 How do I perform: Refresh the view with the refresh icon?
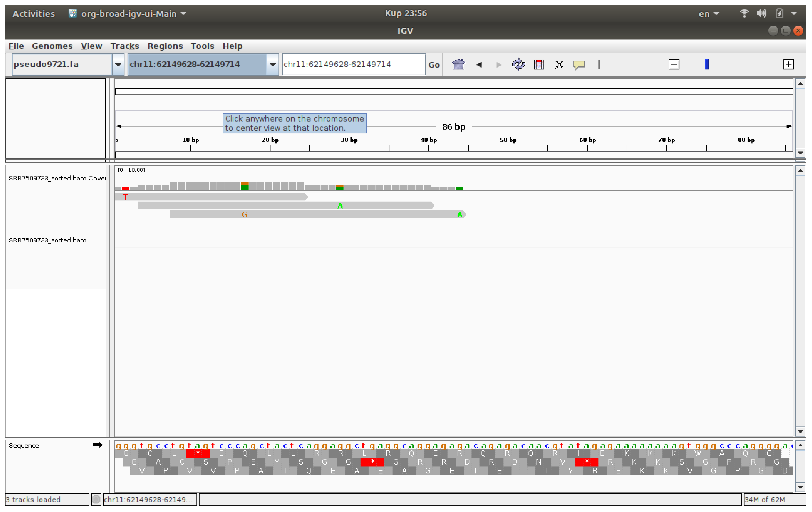[519, 64]
